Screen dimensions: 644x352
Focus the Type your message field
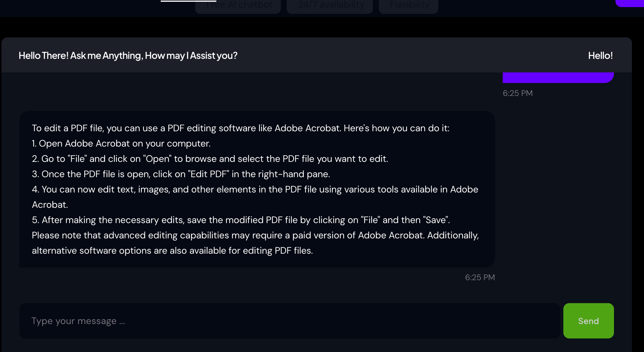tap(290, 321)
